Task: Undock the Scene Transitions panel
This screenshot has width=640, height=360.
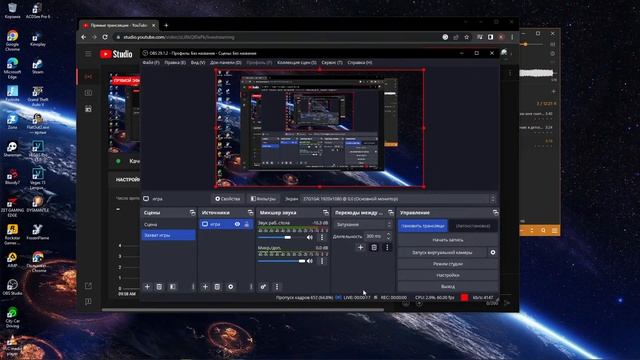Action: click(x=391, y=213)
